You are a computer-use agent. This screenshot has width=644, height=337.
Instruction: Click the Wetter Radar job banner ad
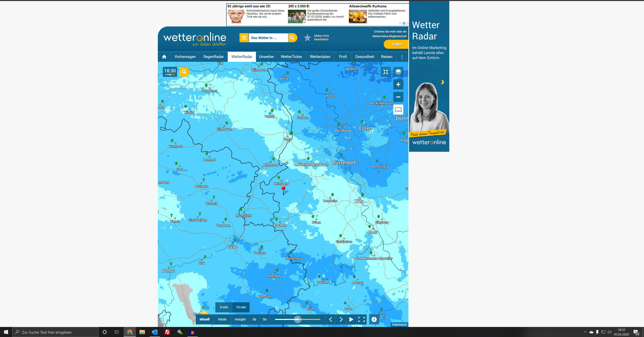429,76
